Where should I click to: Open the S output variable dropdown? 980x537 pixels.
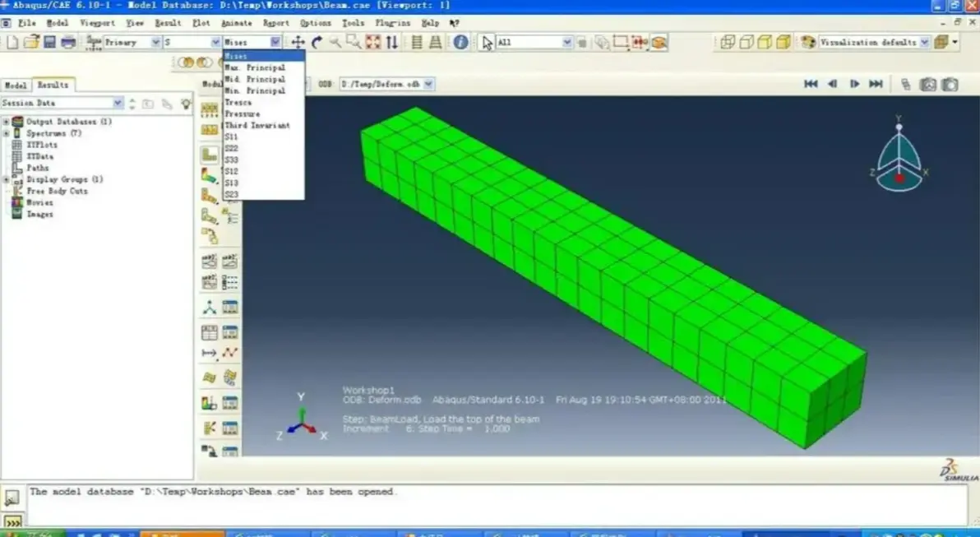(x=215, y=42)
